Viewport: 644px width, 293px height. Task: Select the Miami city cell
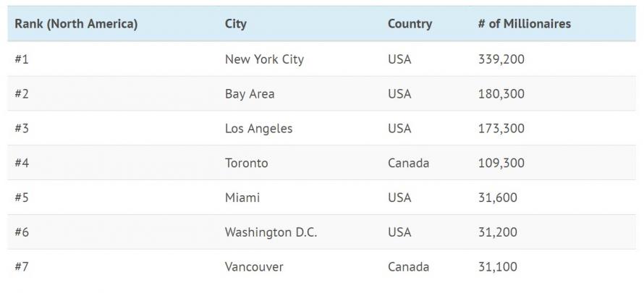(x=242, y=198)
